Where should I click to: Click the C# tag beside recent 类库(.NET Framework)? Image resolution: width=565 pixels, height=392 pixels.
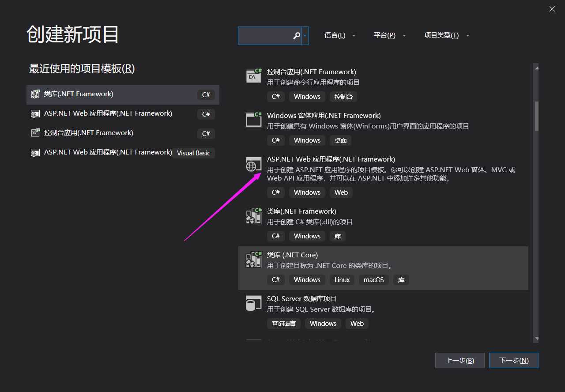(x=206, y=94)
